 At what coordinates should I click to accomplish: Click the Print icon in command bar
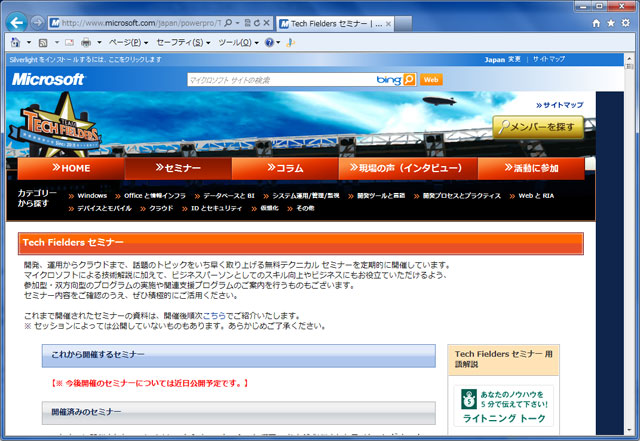pos(86,42)
